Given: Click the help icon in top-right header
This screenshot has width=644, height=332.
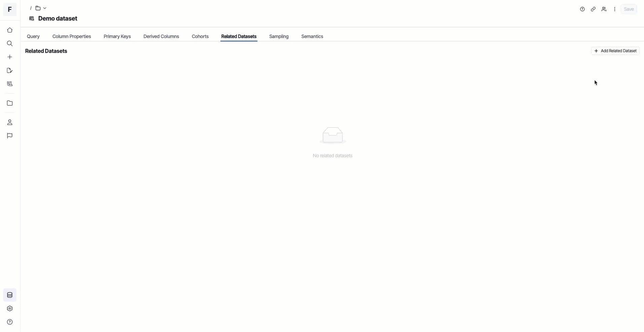Looking at the screenshot, I should [x=582, y=9].
